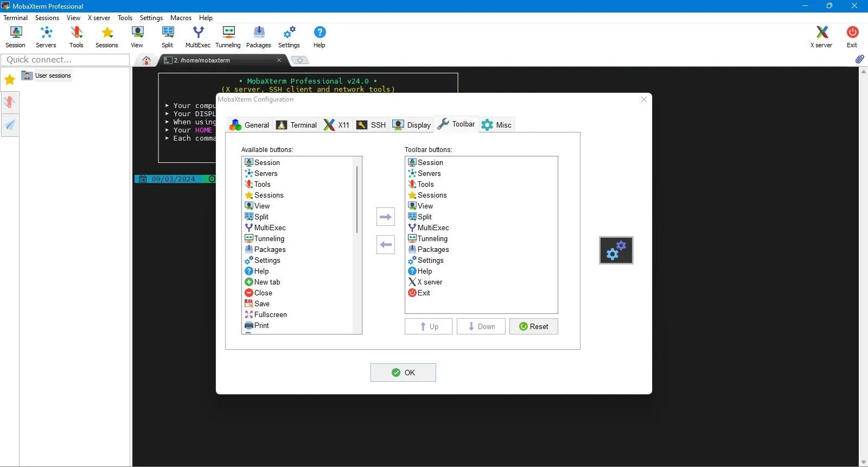Open the red tools sidebar icon
868x467 pixels.
tap(10, 102)
